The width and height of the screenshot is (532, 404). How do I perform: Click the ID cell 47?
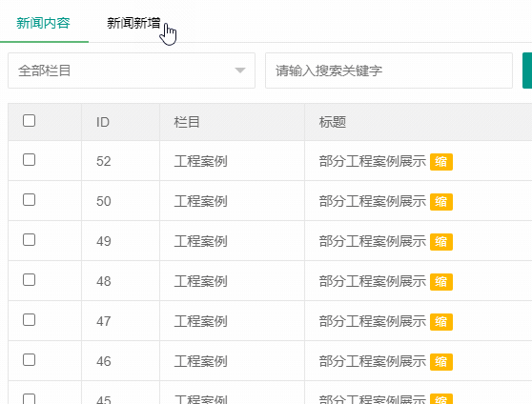[104, 321]
